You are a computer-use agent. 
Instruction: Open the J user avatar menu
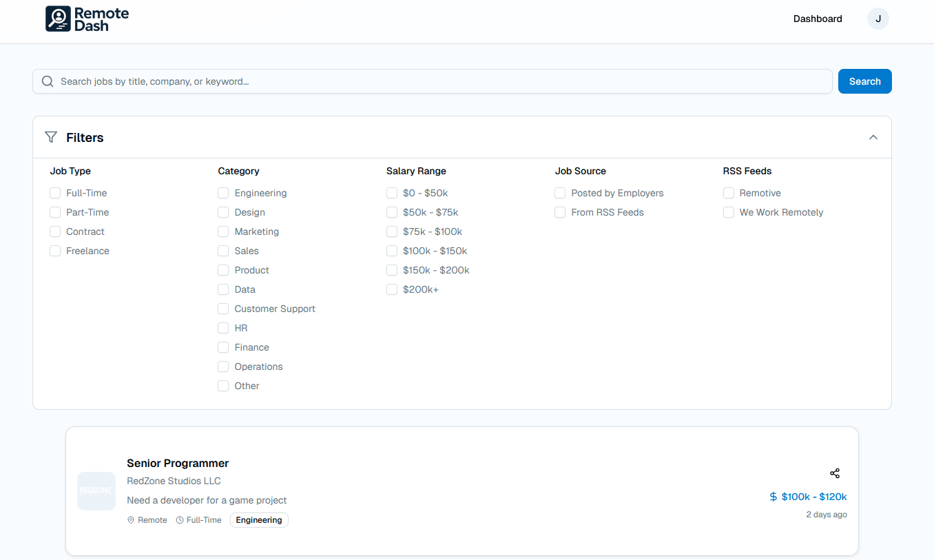coord(878,19)
